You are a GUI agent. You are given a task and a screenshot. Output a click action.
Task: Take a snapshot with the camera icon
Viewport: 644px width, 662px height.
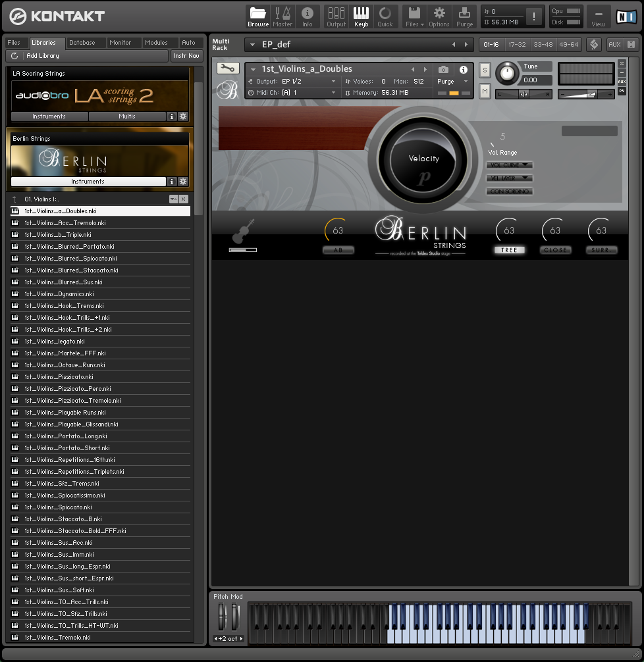coord(443,69)
